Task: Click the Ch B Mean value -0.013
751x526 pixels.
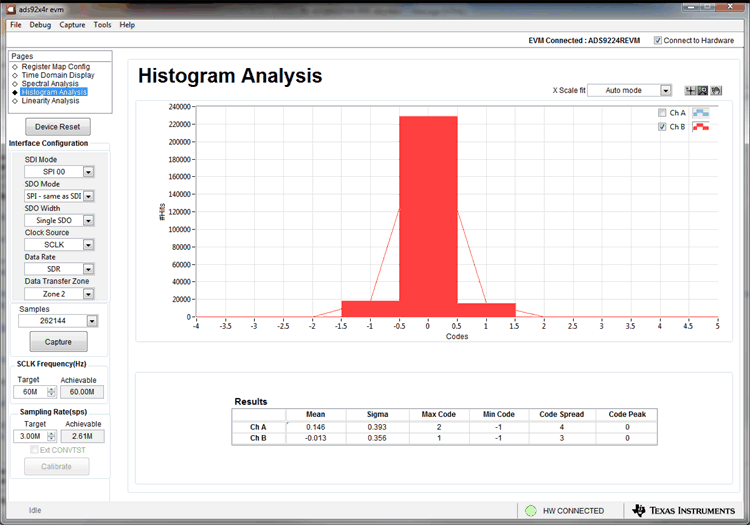Action: pyautogui.click(x=316, y=438)
